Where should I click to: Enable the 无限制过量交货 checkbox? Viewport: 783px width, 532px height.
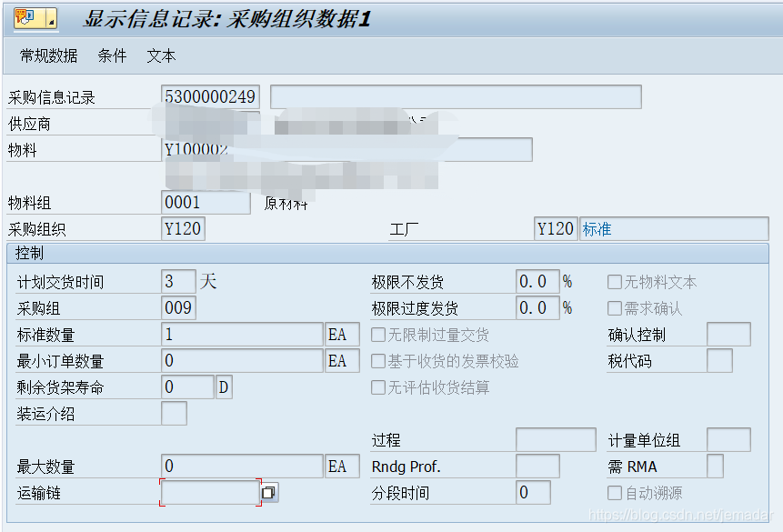378,335
